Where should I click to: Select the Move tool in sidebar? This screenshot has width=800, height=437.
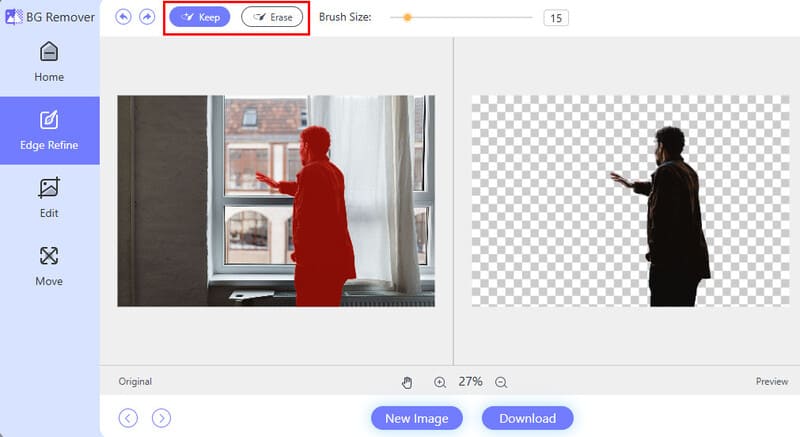click(x=49, y=266)
